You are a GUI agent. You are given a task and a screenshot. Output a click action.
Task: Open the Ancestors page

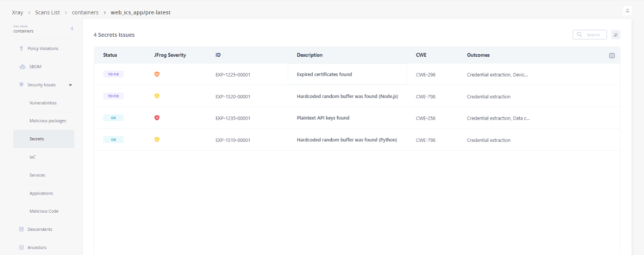coord(37,247)
